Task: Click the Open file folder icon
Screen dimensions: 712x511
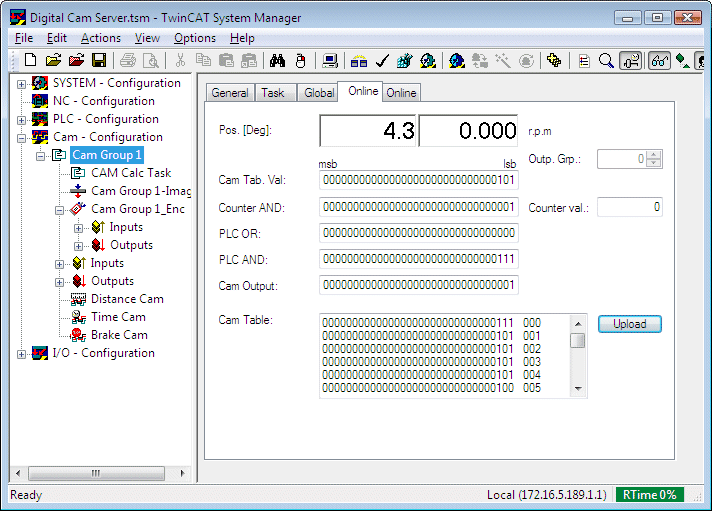Action: (53, 60)
